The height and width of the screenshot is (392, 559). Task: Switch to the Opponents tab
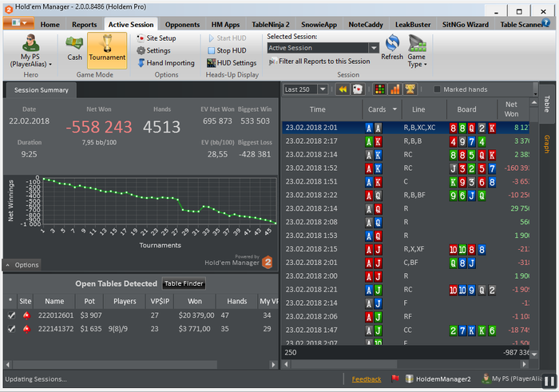(x=182, y=25)
